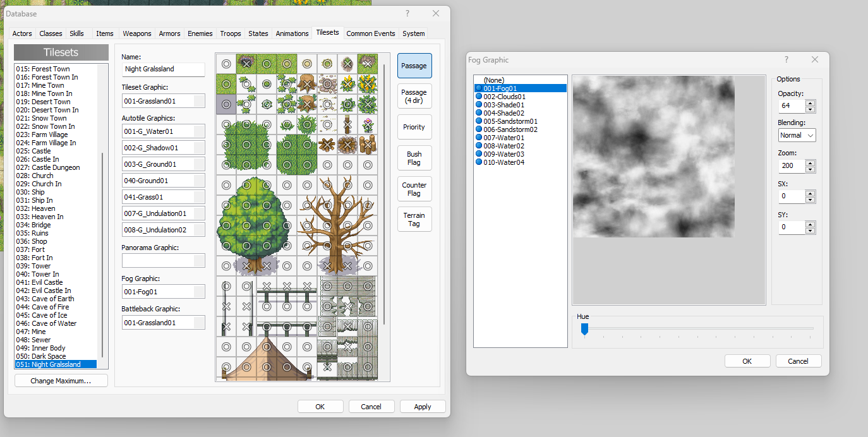Decrease Opacity with the down arrow

pyautogui.click(x=810, y=109)
